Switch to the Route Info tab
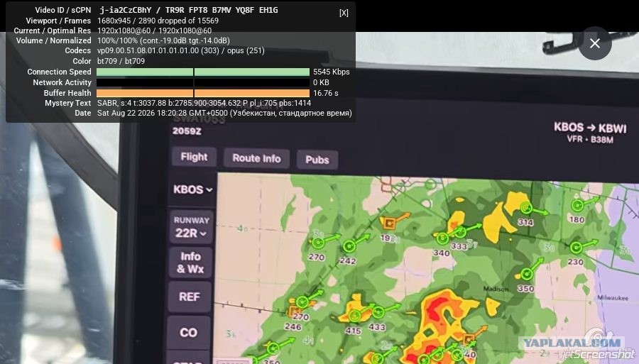The width and height of the screenshot is (639, 364). pyautogui.click(x=256, y=158)
